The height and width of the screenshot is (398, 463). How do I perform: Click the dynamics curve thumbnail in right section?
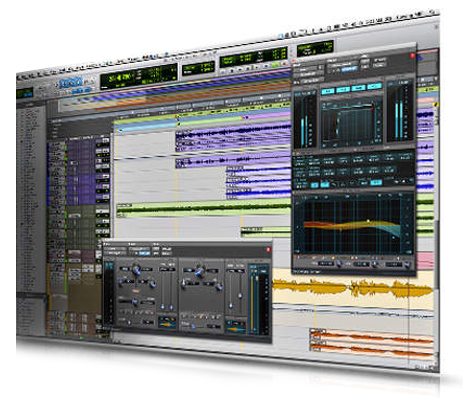coord(236,326)
